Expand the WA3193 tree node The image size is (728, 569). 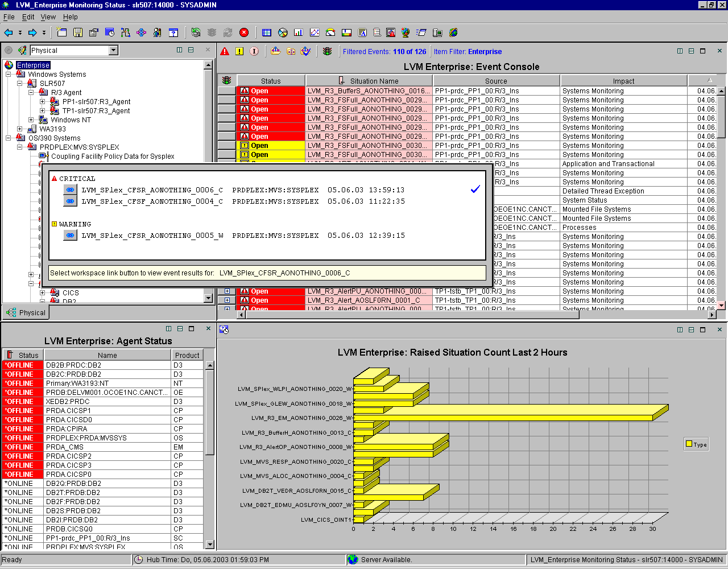pos(20,129)
